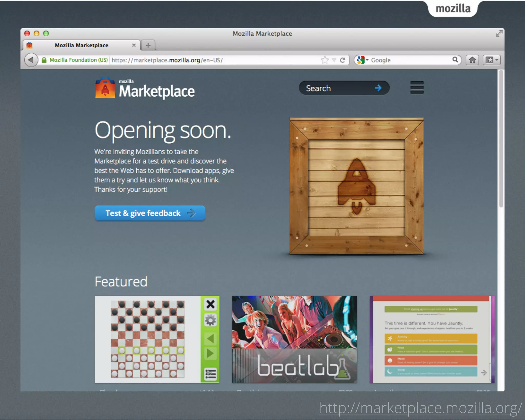Open URL history dropdown arrow
The image size is (525, 420).
pos(334,60)
